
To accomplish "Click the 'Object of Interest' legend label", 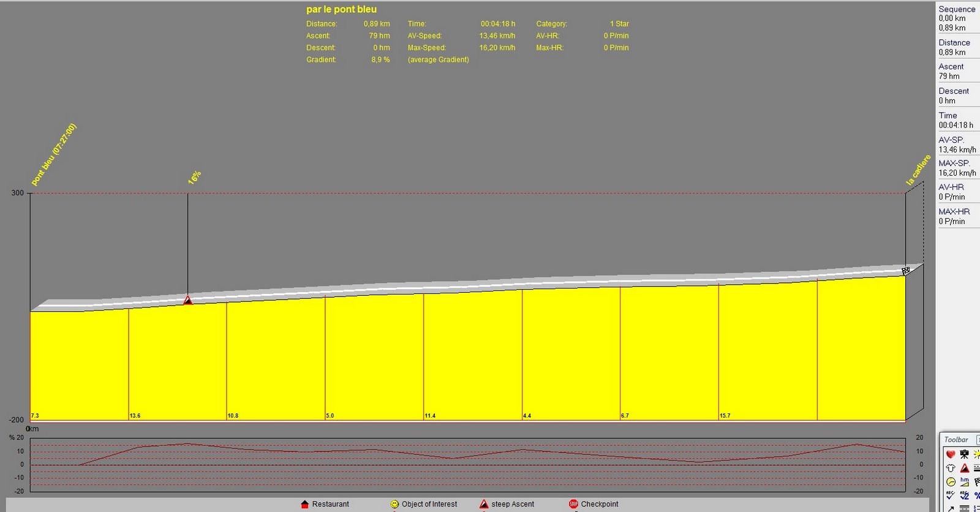I will tap(429, 504).
